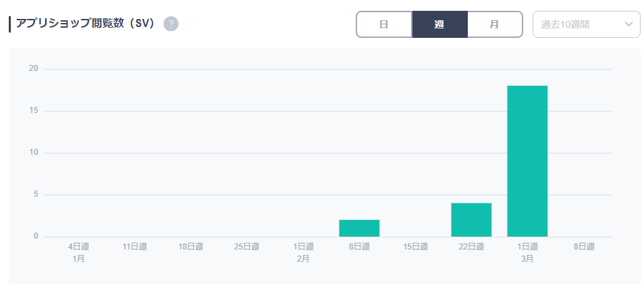Screen dimensions: 644x288
Task: Click the 18日週 axis label
Action: [191, 247]
